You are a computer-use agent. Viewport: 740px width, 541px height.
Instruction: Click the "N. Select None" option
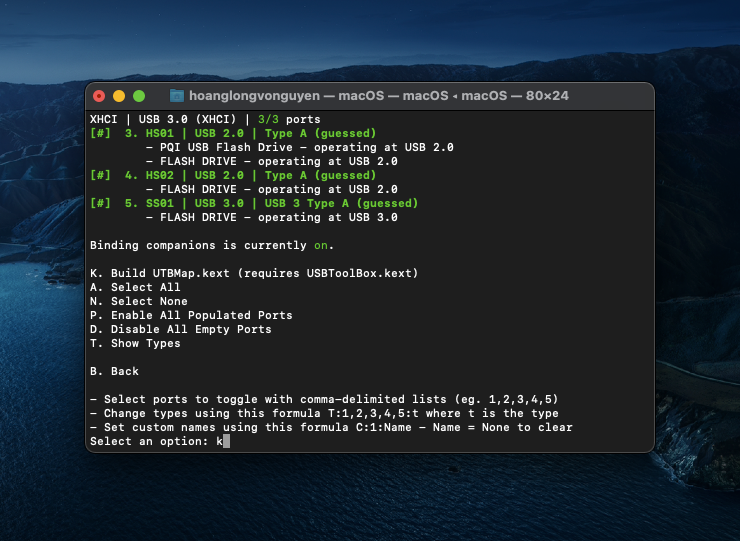pos(138,301)
